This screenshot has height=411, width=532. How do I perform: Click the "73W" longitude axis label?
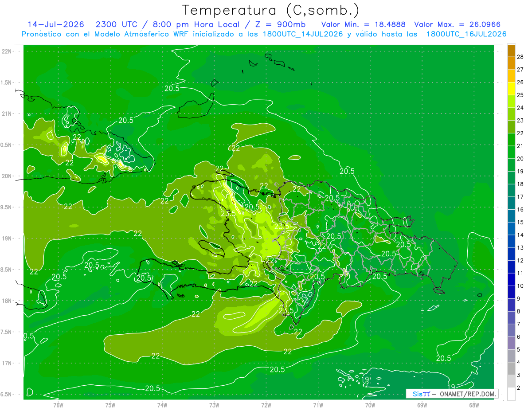click(x=214, y=404)
